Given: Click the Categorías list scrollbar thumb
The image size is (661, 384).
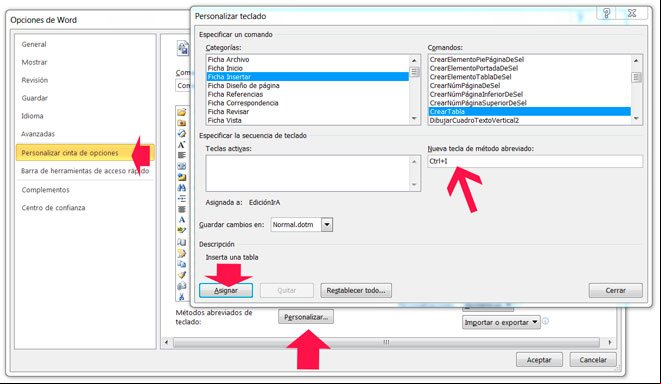Looking at the screenshot, I should click(x=414, y=72).
